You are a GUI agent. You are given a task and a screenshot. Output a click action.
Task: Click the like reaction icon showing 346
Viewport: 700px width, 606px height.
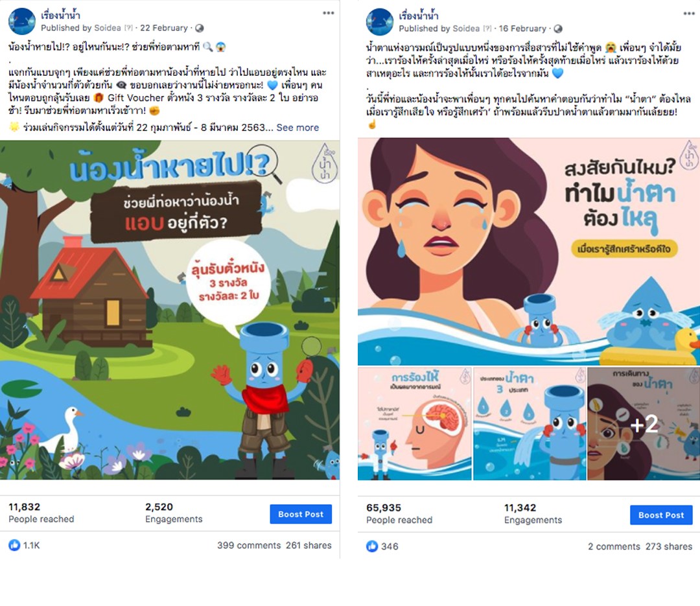[372, 546]
